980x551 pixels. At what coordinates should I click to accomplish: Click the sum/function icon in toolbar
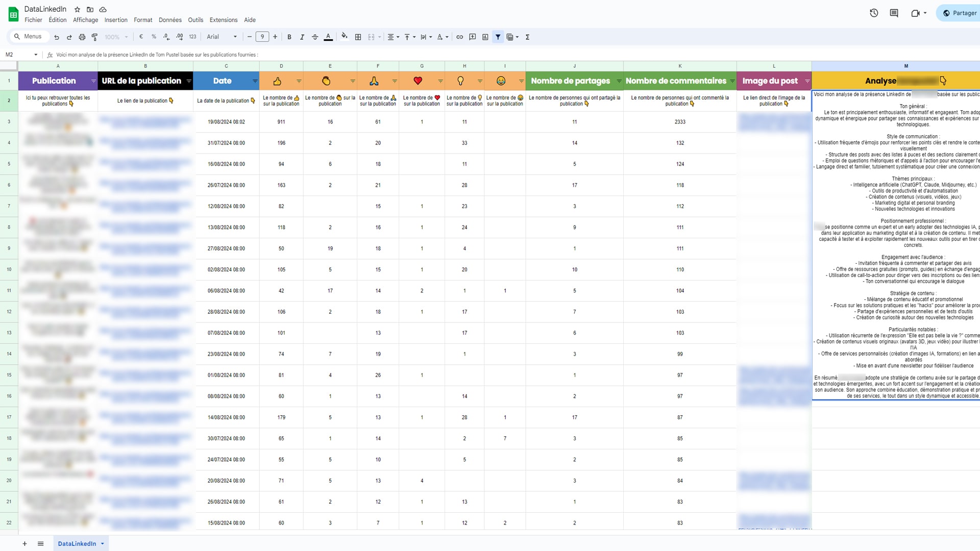coord(527,36)
